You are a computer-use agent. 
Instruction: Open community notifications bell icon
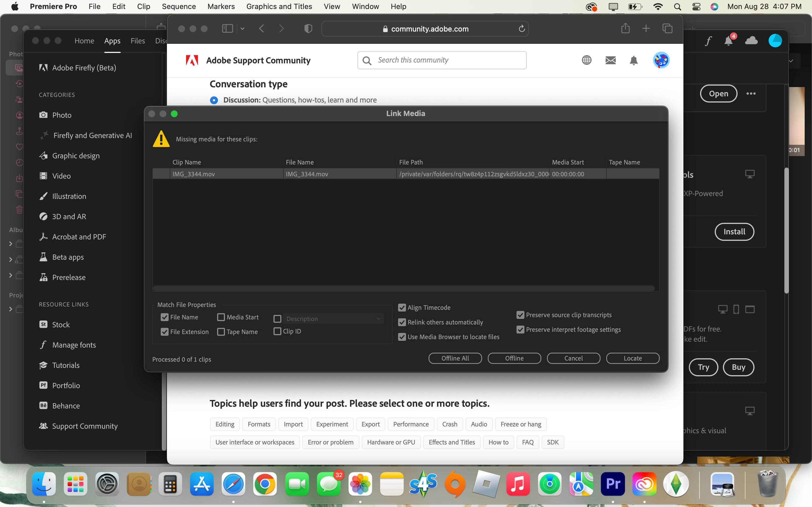point(634,61)
